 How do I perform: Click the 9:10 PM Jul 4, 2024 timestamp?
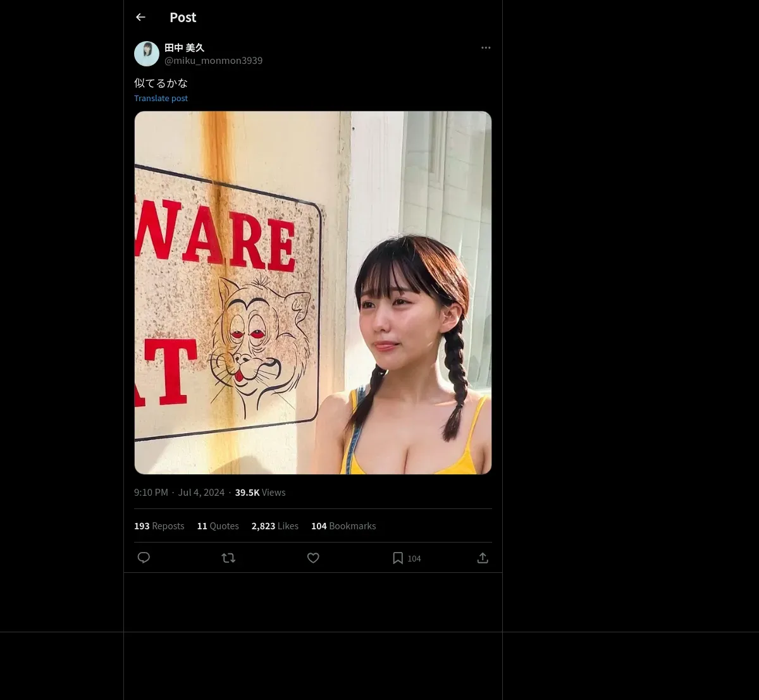(180, 493)
